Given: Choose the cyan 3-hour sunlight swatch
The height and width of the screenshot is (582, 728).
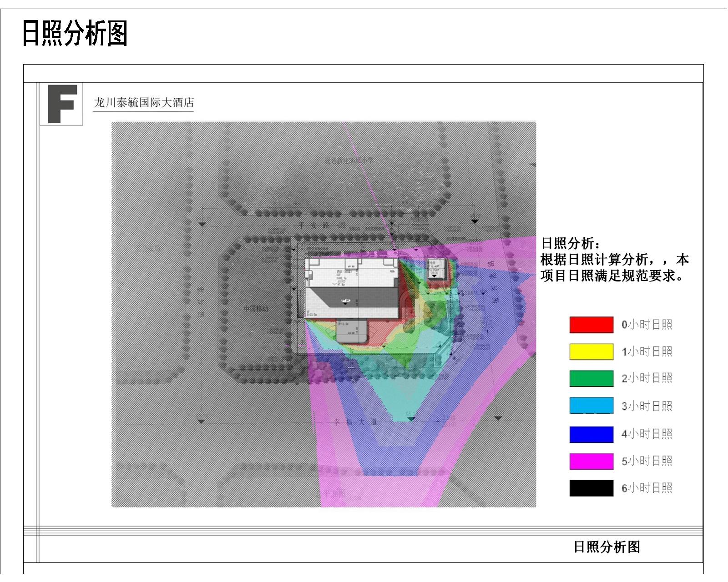Looking at the screenshot, I should 591,406.
